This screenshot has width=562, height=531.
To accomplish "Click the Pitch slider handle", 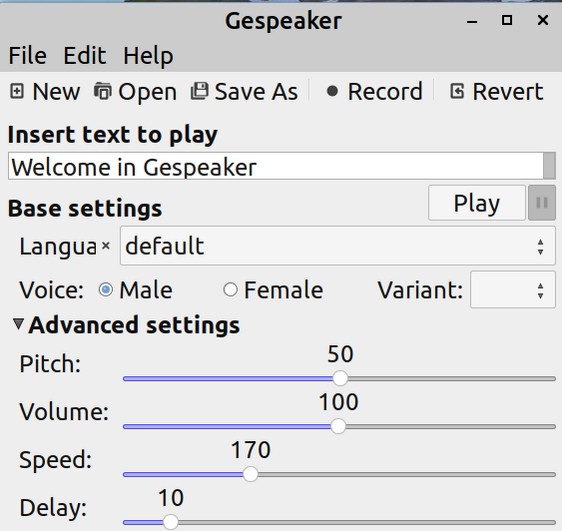I will click(340, 378).
